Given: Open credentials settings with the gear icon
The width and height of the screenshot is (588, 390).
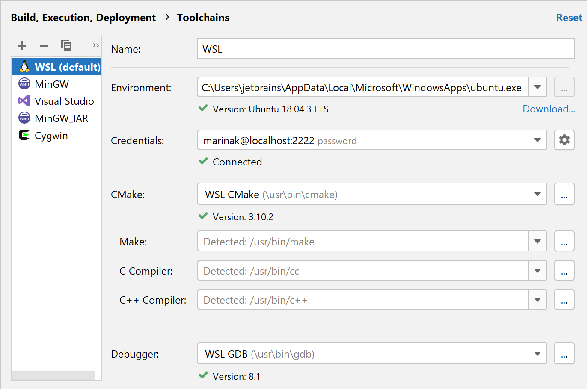Looking at the screenshot, I should 564,140.
